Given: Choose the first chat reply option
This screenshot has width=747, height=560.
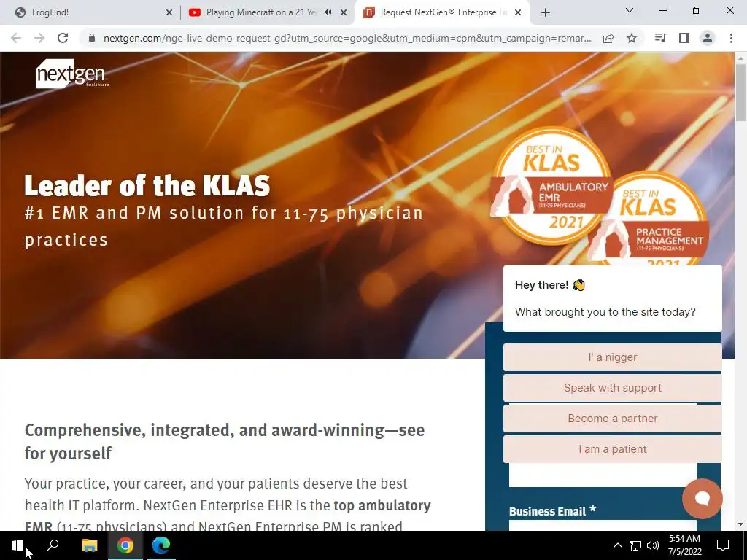Looking at the screenshot, I should click(x=613, y=357).
